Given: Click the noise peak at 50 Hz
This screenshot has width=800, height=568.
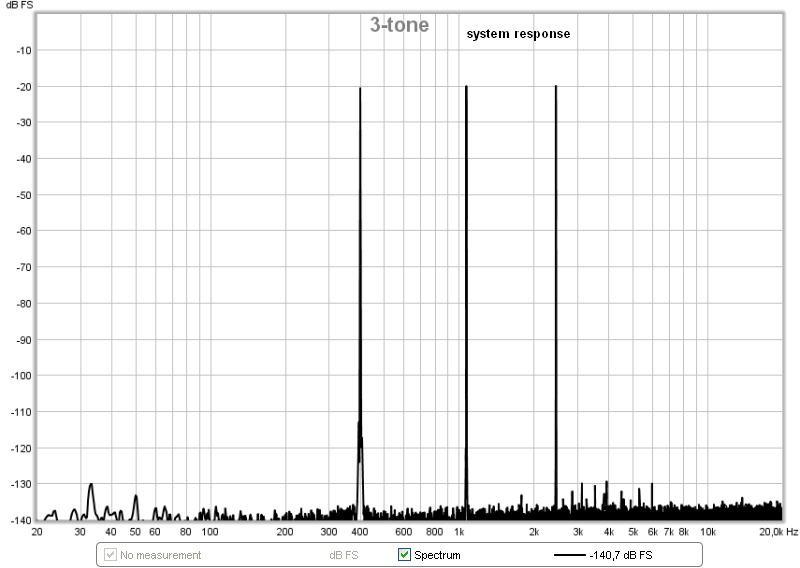Looking at the screenshot, I should tap(136, 505).
